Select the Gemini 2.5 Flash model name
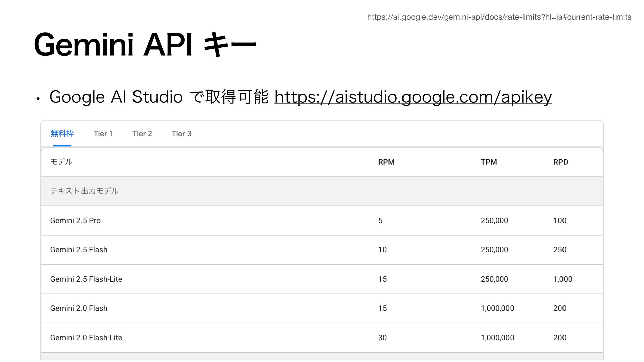Viewport: 644px width, 362px height. (79, 250)
